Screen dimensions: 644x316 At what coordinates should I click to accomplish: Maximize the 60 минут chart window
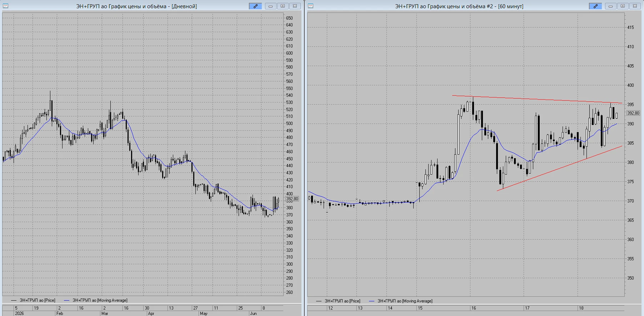(623, 6)
